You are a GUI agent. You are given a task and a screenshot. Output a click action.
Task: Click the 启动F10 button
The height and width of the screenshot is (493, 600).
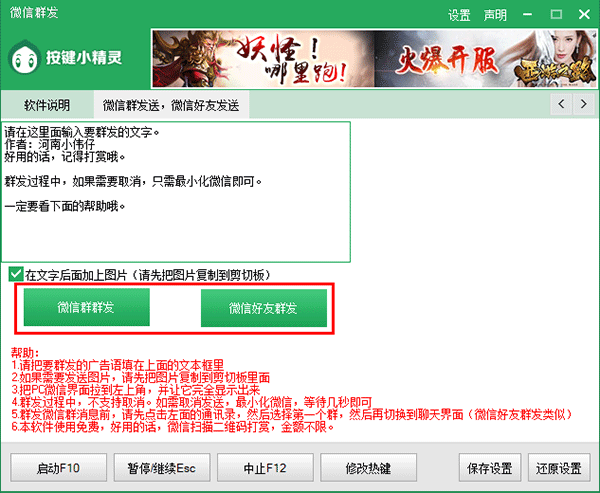pyautogui.click(x=59, y=468)
